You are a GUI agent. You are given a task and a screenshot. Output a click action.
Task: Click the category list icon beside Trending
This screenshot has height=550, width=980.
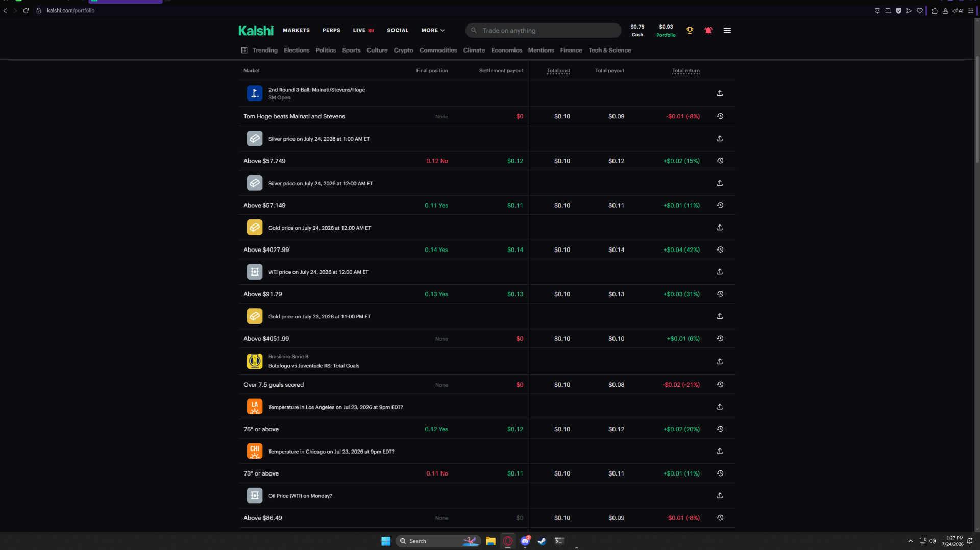[x=244, y=51]
